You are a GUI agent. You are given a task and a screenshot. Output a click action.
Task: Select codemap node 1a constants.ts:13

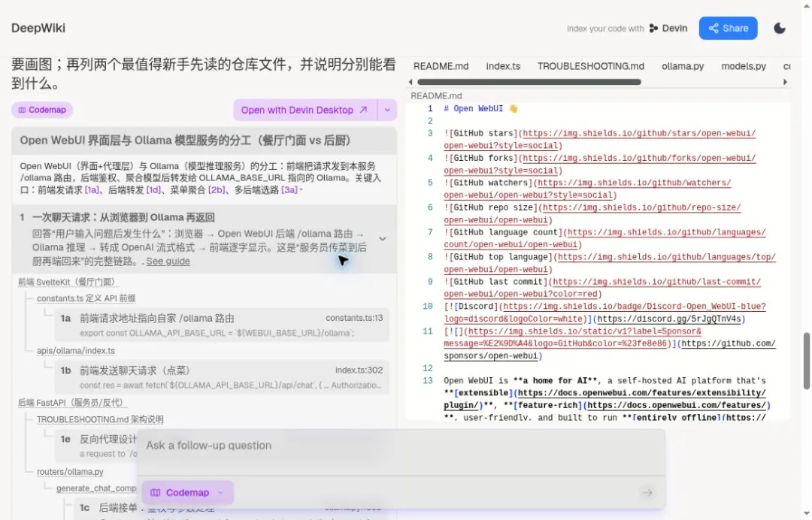pos(222,325)
